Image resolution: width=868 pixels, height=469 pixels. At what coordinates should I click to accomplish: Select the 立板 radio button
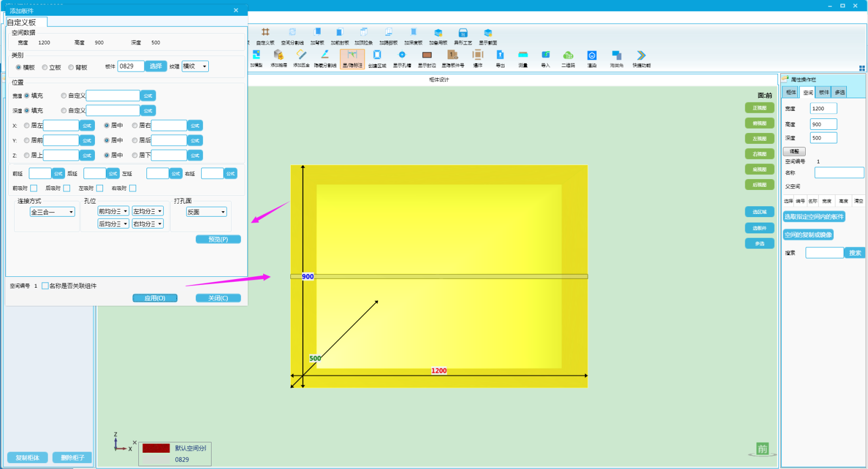pyautogui.click(x=45, y=67)
